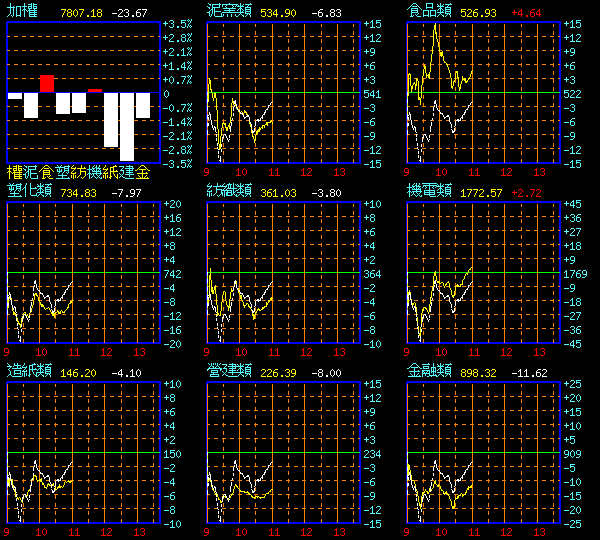Image resolution: width=600 pixels, height=540 pixels.
Task: Select the white 紙 bar in the bar chart
Action: pos(111,120)
